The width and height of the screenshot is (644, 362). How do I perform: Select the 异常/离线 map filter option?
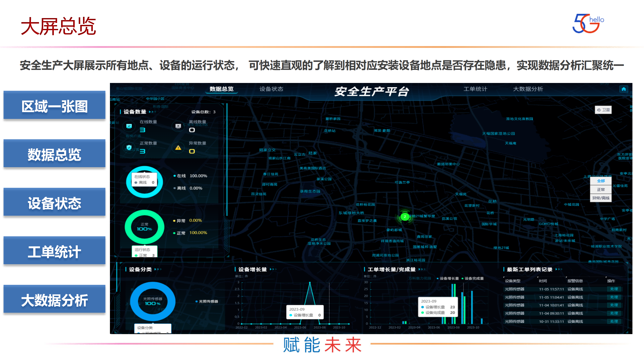pyautogui.click(x=601, y=198)
